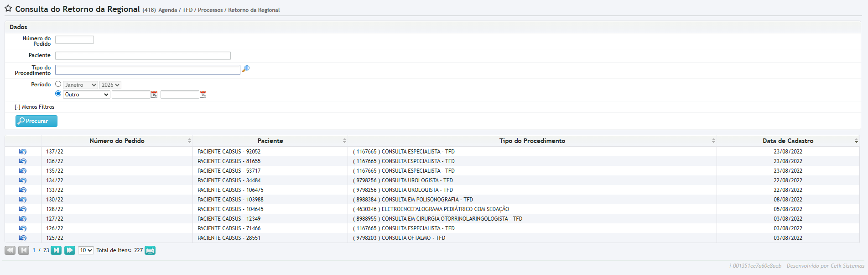Click the Procurar search button

point(36,121)
